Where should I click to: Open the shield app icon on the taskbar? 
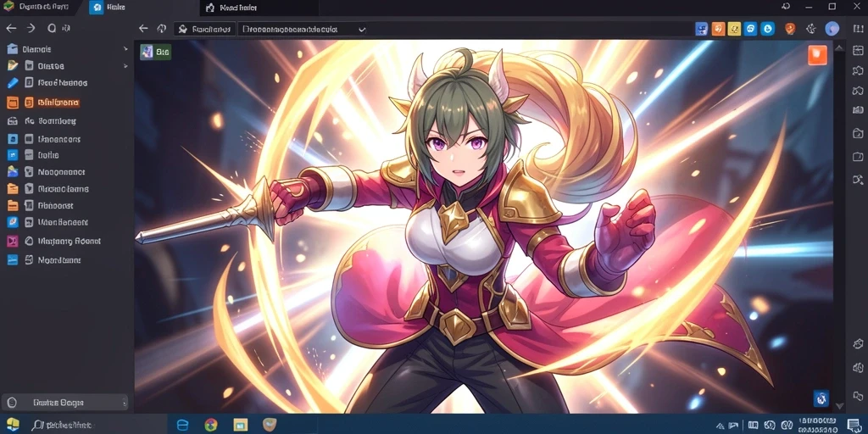tap(270, 425)
